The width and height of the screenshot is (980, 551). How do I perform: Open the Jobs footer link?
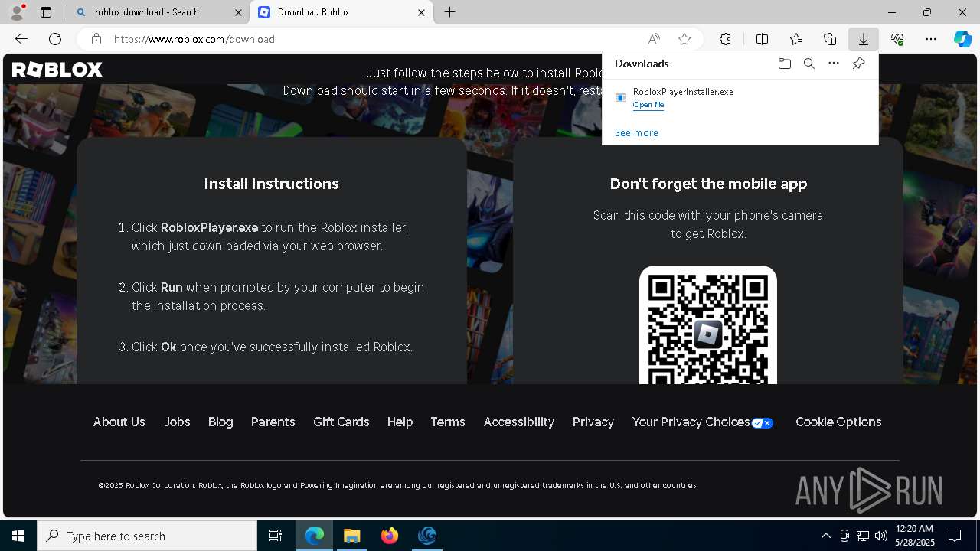[x=177, y=422]
